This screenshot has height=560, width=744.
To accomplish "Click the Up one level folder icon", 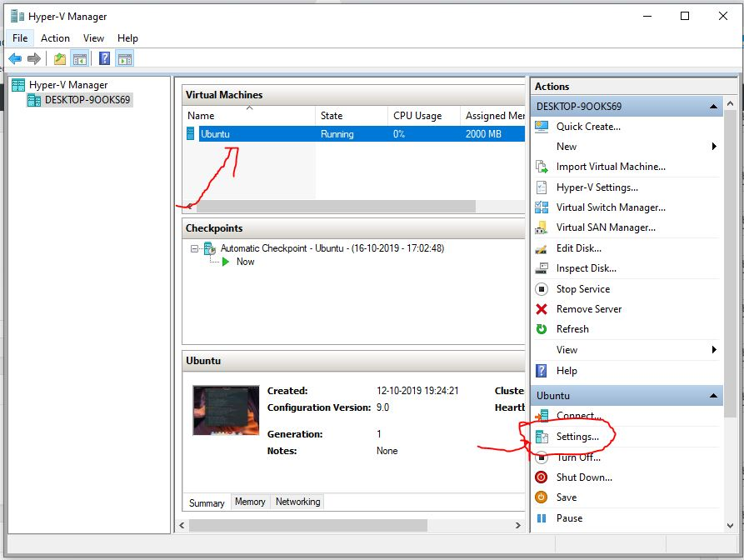I will point(60,59).
